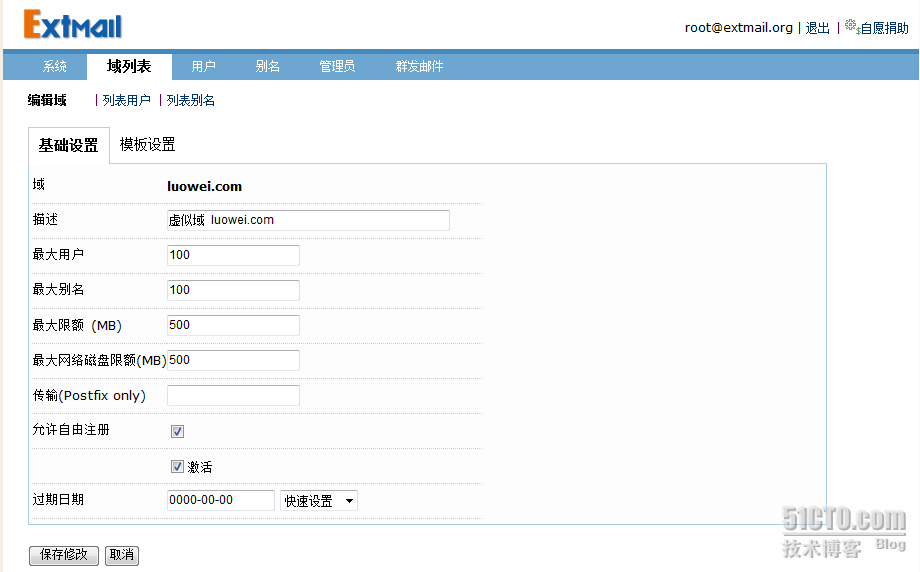The image size is (920, 572).
Task: Click the luowei.com domain name text
Action: tap(204, 187)
